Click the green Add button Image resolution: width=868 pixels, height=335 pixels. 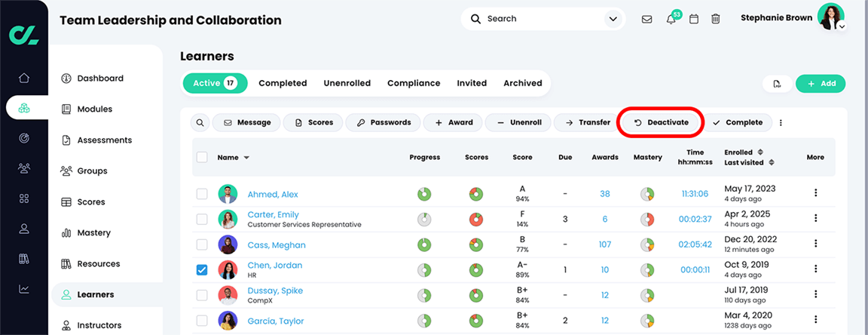click(821, 84)
